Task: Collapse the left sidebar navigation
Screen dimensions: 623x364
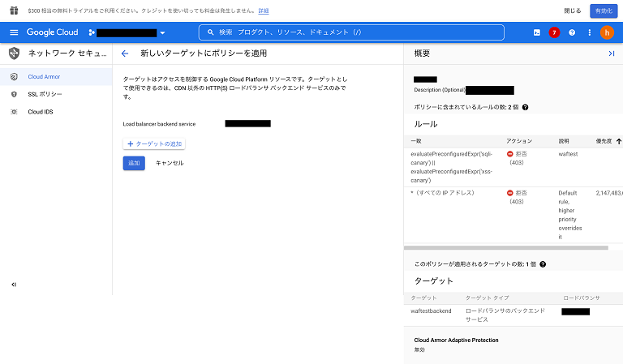Action: (14, 285)
